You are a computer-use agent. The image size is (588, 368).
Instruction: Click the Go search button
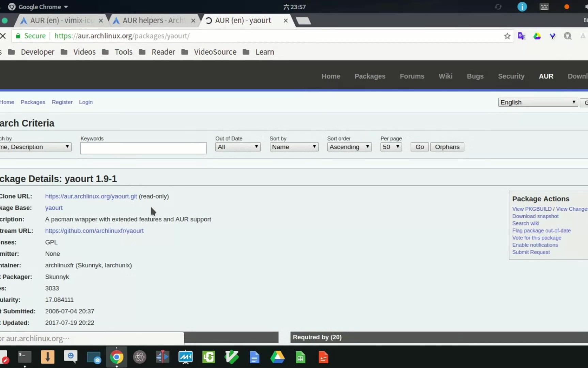[x=420, y=147]
